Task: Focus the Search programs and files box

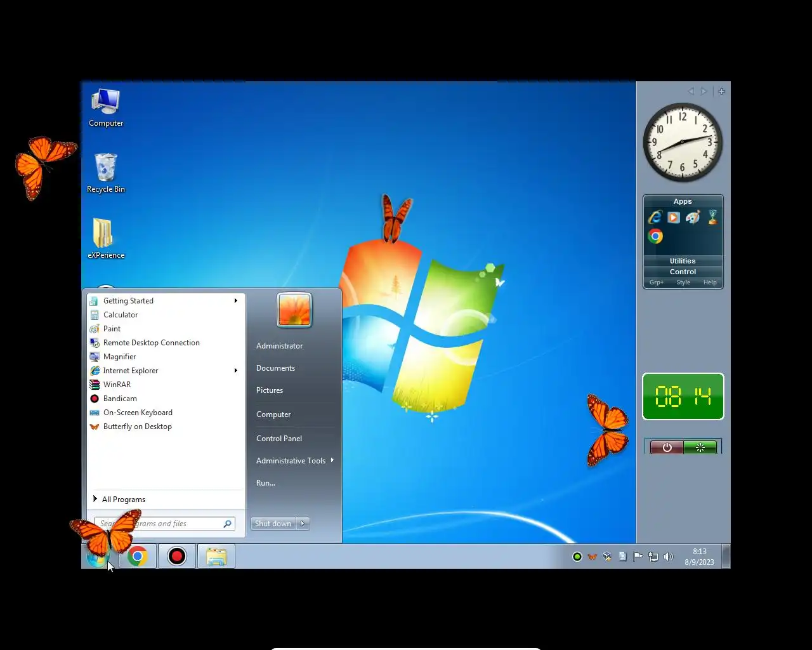Action: pos(165,524)
